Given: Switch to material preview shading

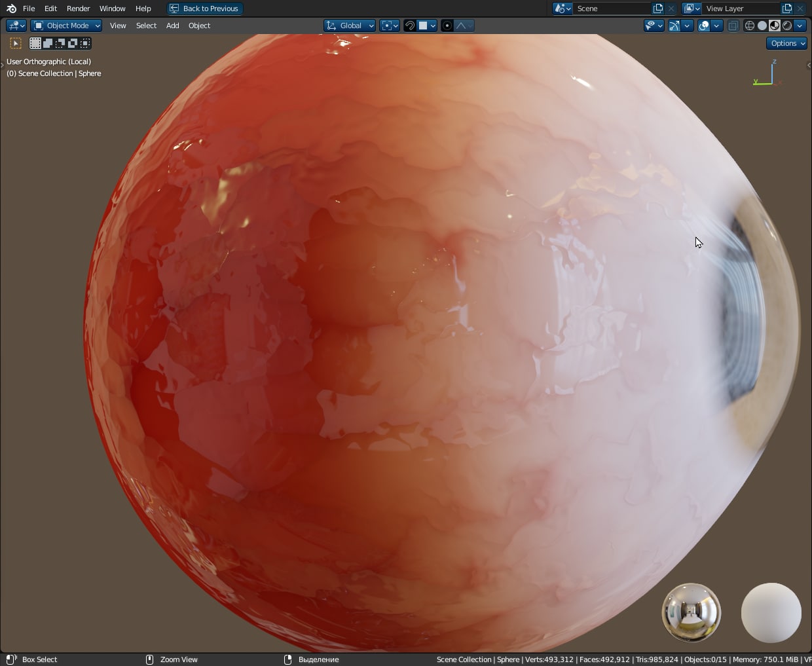Looking at the screenshot, I should coord(775,26).
